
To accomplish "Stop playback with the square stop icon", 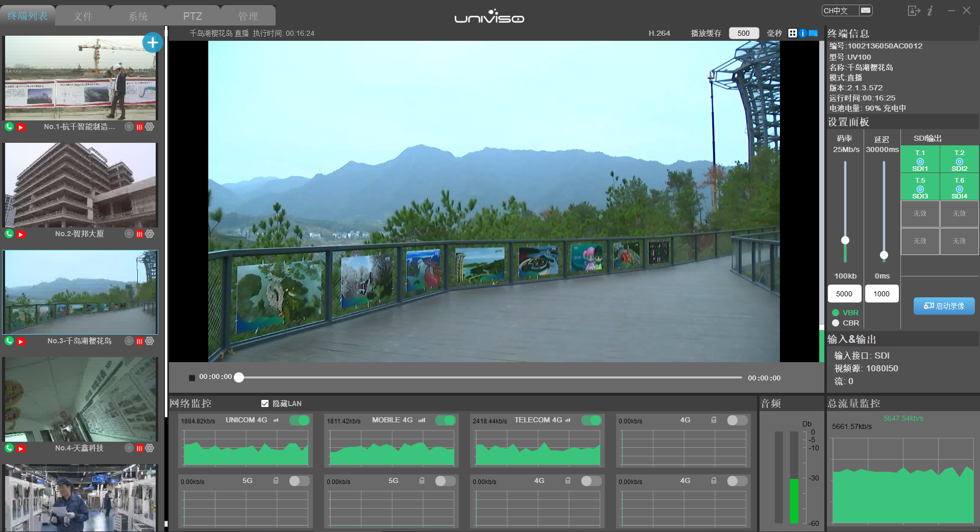I will [x=192, y=378].
